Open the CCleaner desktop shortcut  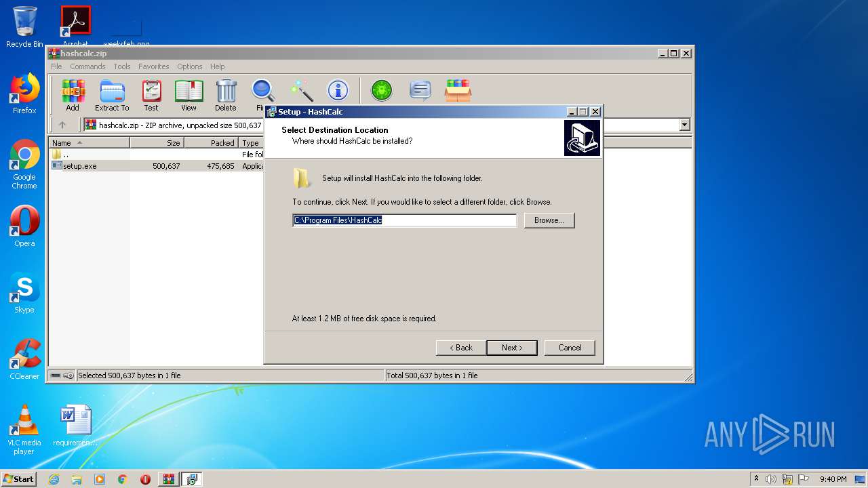[24, 359]
